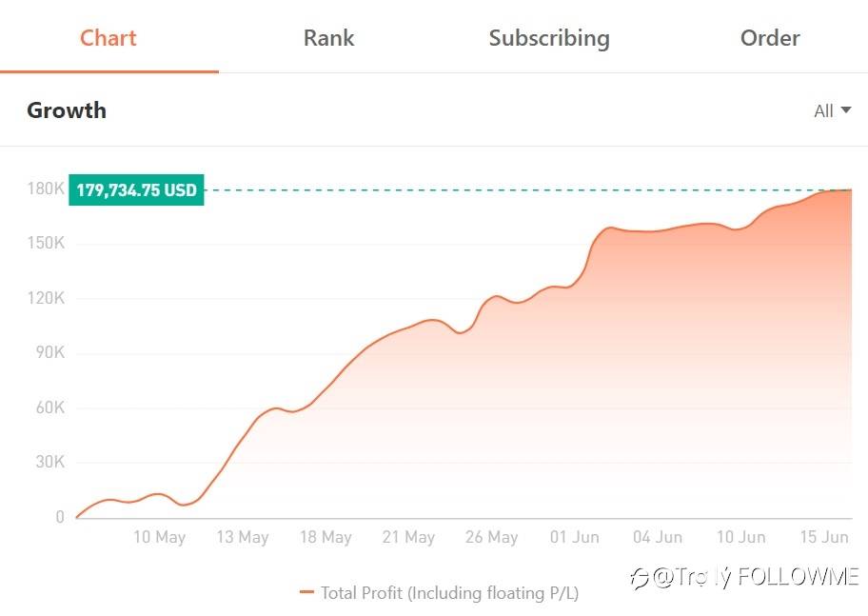Click the 180K axis label

[46, 189]
